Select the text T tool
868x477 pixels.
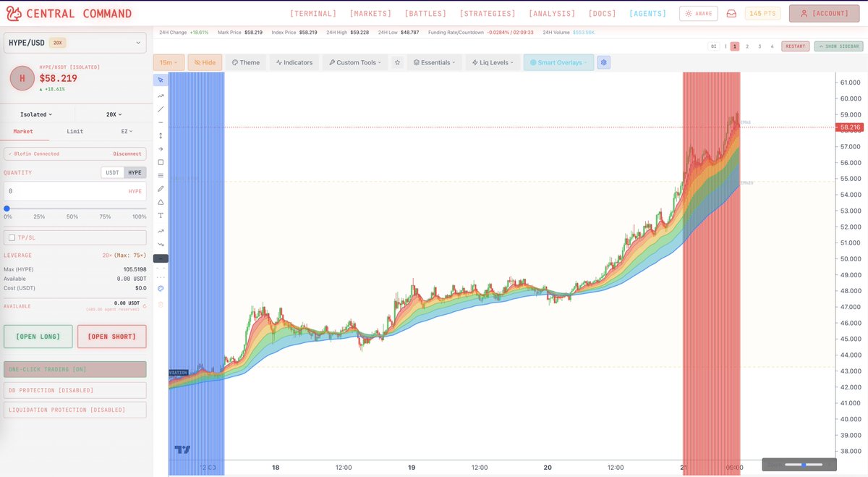pos(161,215)
